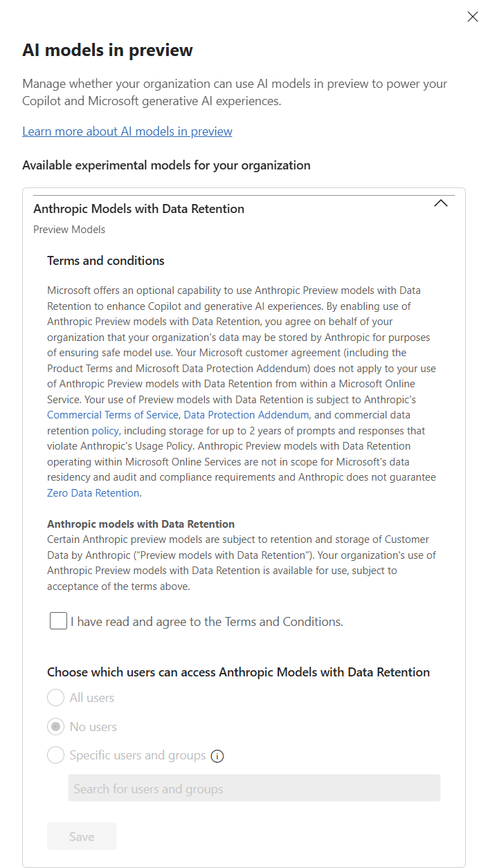Image resolution: width=488 pixels, height=868 pixels.
Task: Select the Specific users and groups radio button
Action: tap(55, 755)
